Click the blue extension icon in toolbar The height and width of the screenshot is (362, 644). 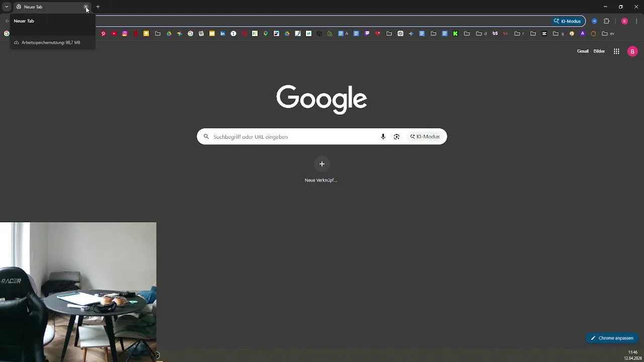pyautogui.click(x=594, y=21)
